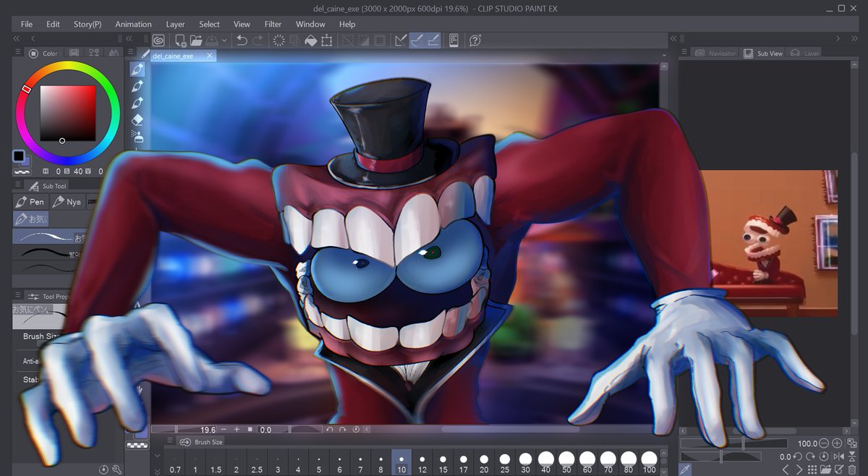
Task: Open the Tool Property panel menu
Action: pos(19,296)
